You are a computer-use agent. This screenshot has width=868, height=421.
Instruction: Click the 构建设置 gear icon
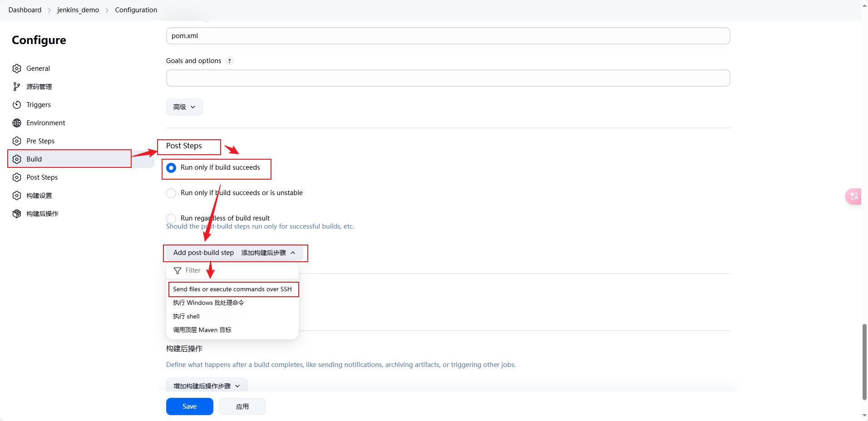point(17,196)
